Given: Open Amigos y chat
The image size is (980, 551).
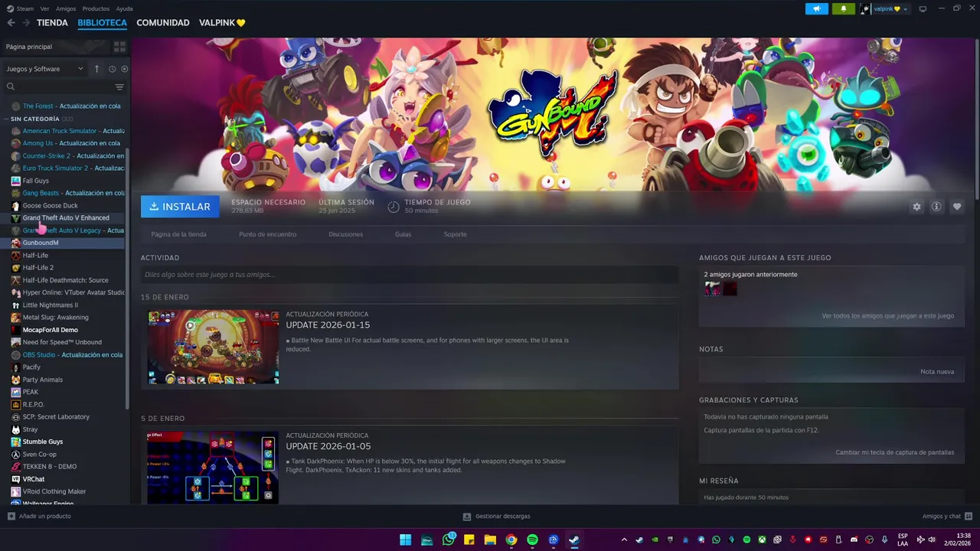Looking at the screenshot, I should [947, 517].
